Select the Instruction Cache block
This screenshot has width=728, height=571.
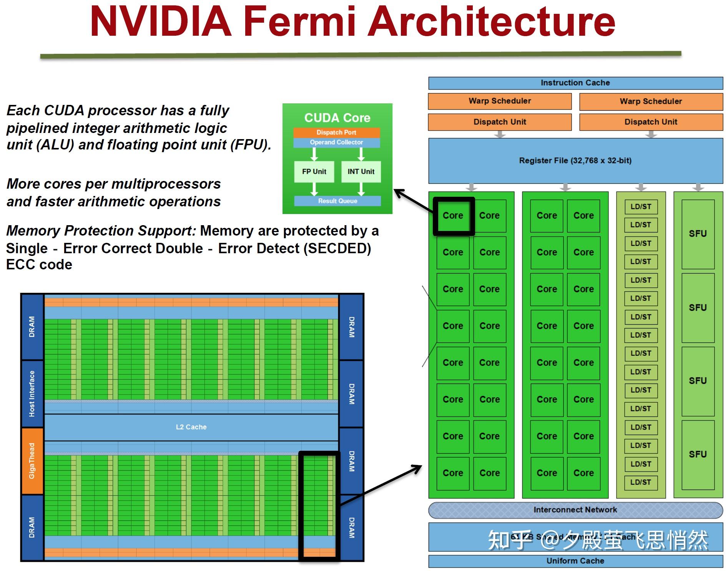coord(575,83)
